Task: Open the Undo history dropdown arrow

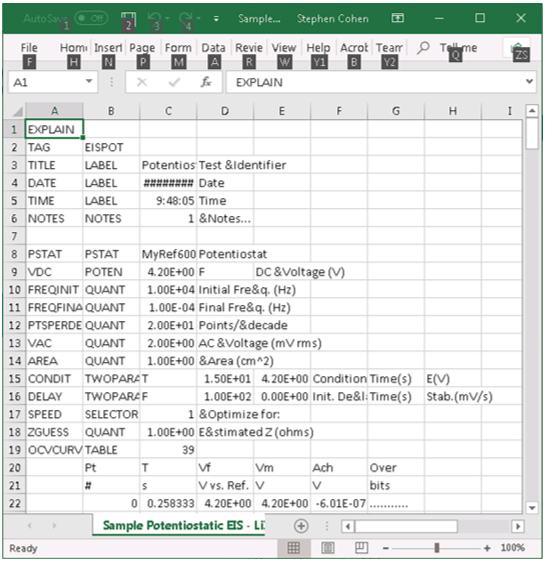Action: 167,18
